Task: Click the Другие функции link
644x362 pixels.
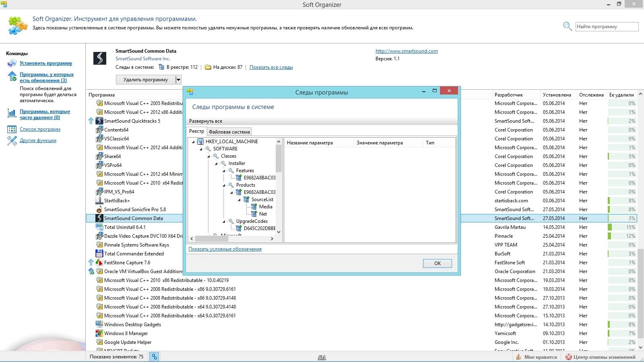Action: tap(38, 140)
